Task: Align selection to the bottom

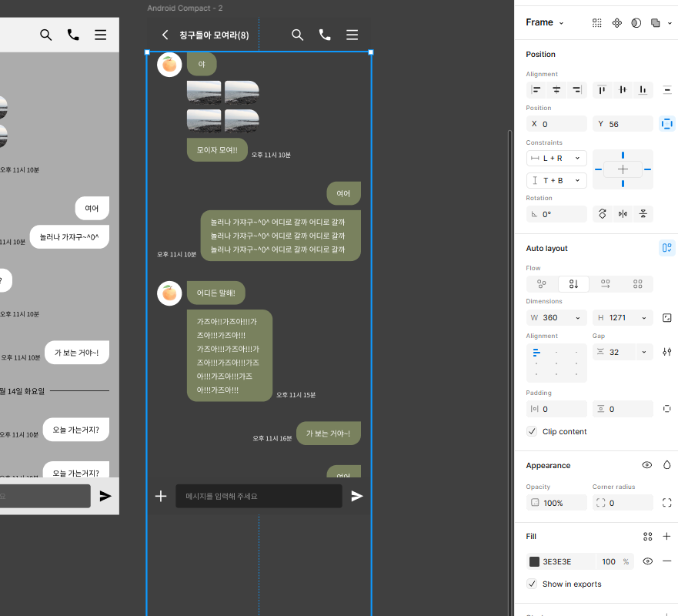Action: pyautogui.click(x=643, y=89)
